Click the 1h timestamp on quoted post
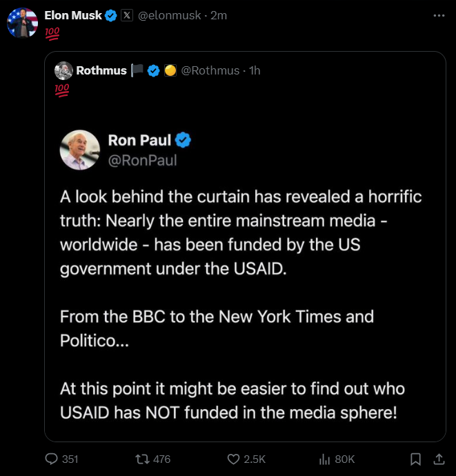Viewport: 456px width, 476px height. [x=255, y=70]
